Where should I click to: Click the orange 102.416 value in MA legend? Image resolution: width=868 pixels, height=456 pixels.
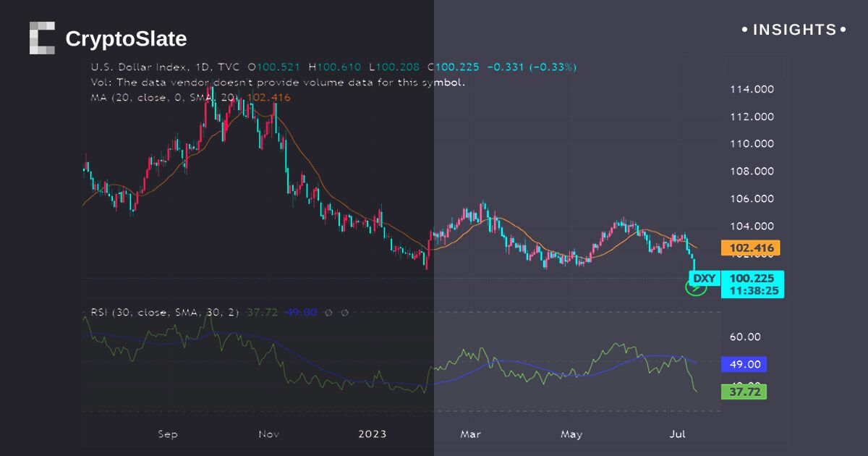point(269,97)
